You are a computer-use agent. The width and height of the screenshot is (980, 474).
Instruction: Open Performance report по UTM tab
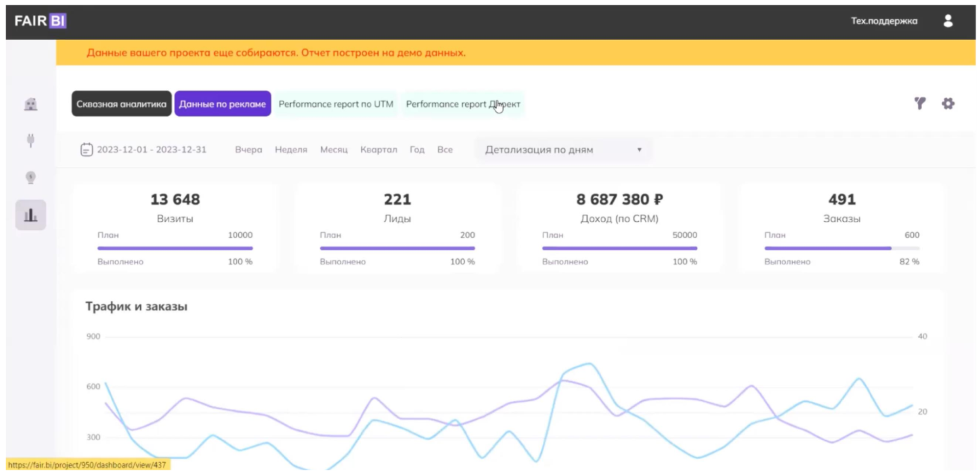pyautogui.click(x=336, y=104)
